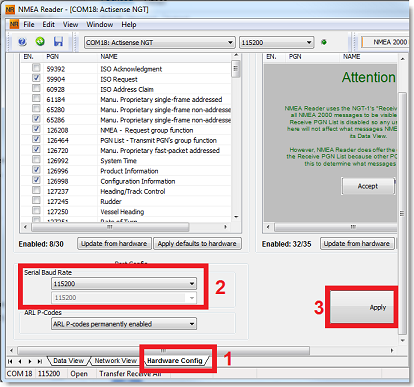Open the Help menu
414x387 pixels.
point(129,25)
